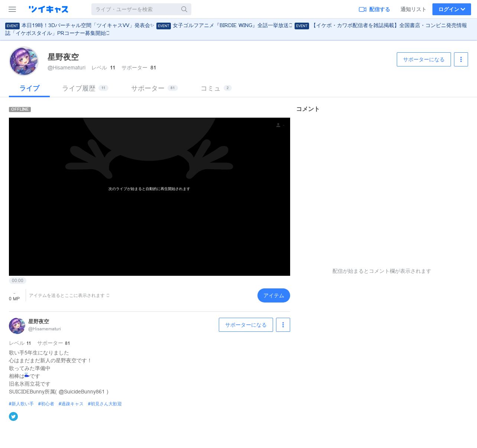Open the ログイン dropdown button
477x448 pixels.
[x=452, y=9]
